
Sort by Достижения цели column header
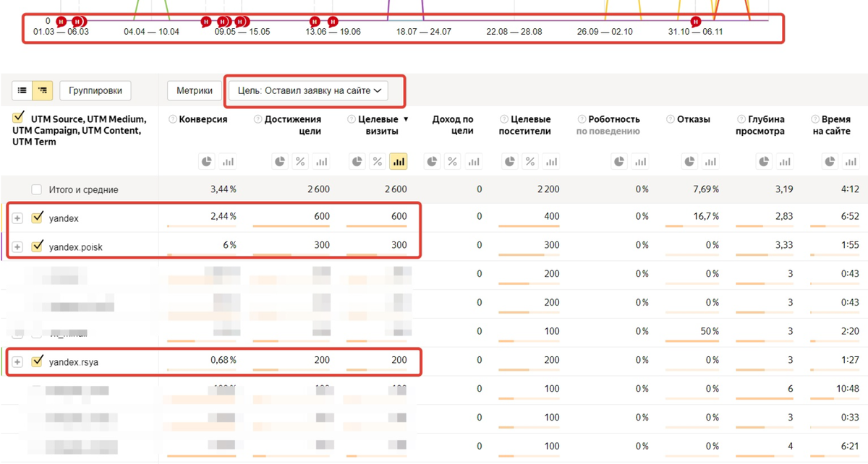[293, 125]
